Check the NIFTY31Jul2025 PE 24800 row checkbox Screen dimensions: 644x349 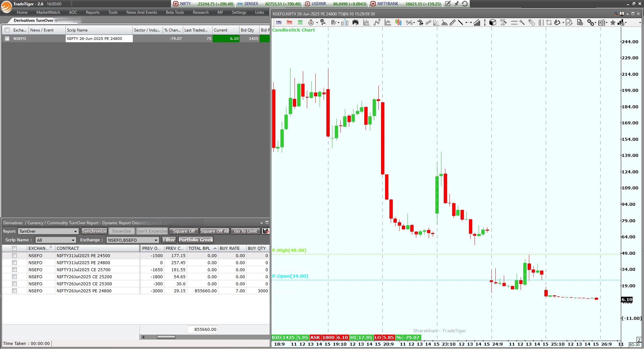[14, 263]
